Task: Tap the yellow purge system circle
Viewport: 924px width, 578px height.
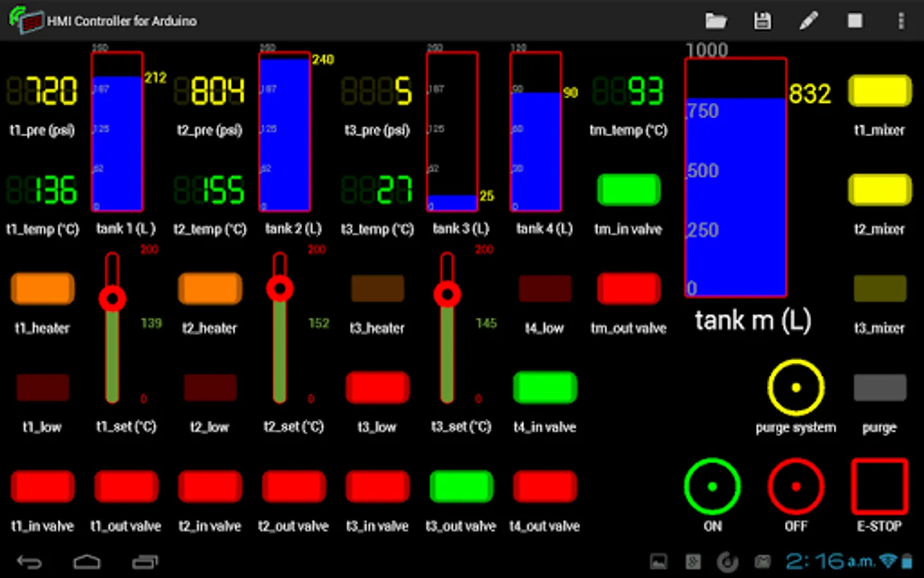Action: tap(796, 387)
